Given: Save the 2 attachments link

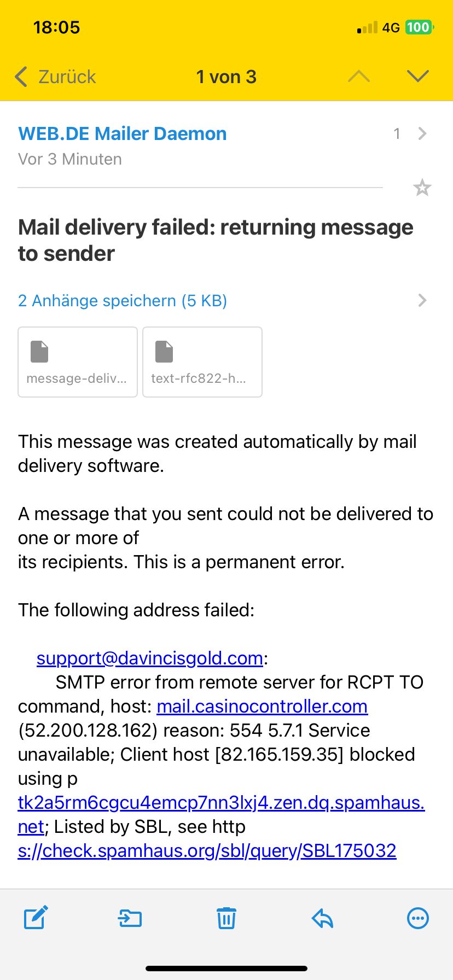Looking at the screenshot, I should [x=123, y=301].
